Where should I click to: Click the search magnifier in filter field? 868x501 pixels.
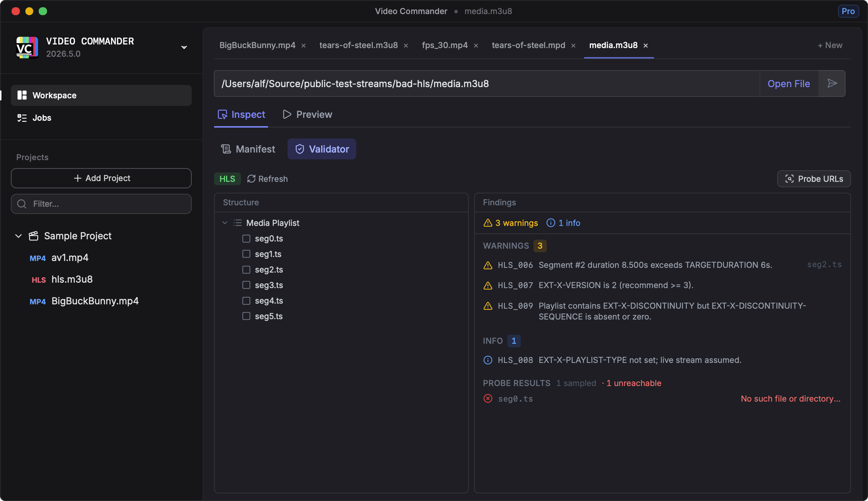[21, 204]
